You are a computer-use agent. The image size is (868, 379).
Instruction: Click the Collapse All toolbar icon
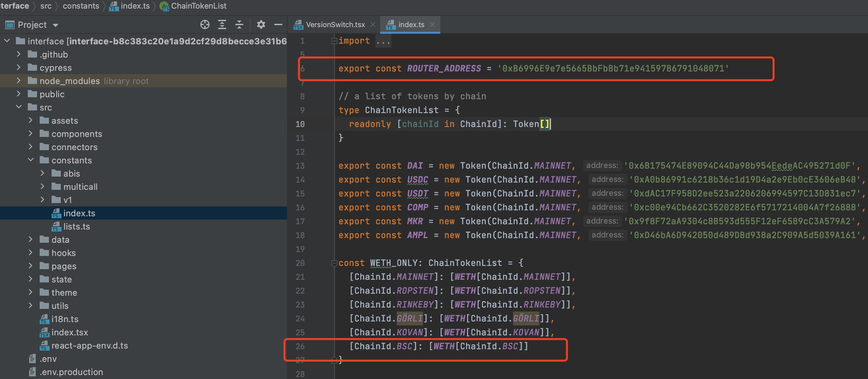point(239,24)
